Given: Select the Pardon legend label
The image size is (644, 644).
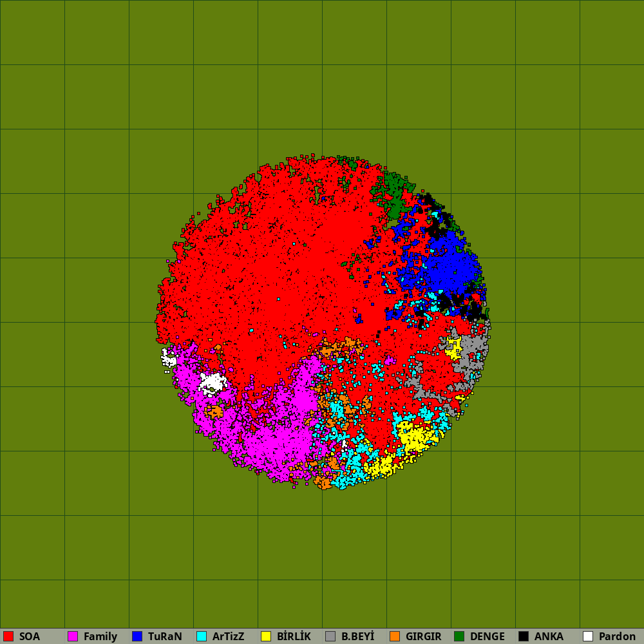Looking at the screenshot, I should tap(618, 637).
